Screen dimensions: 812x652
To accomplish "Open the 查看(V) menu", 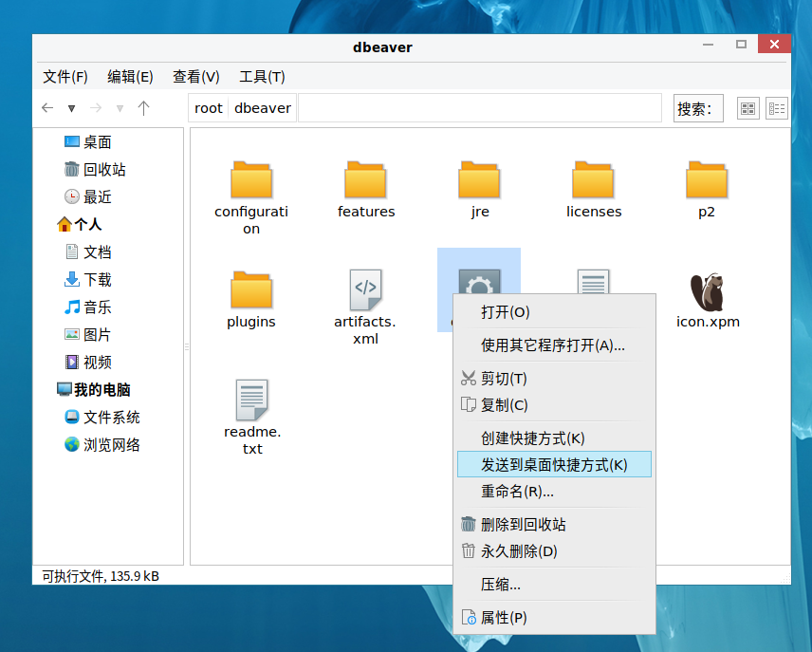I will click(x=195, y=77).
